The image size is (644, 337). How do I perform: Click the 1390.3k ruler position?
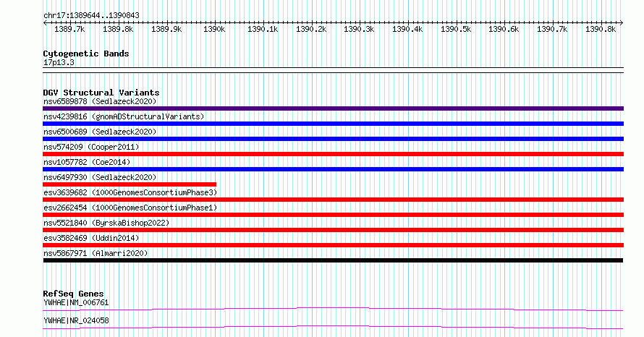pos(360,29)
